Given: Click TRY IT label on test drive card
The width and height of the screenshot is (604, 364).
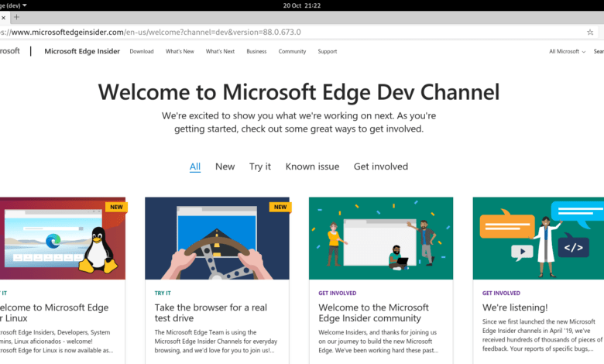Looking at the screenshot, I should coord(163,293).
